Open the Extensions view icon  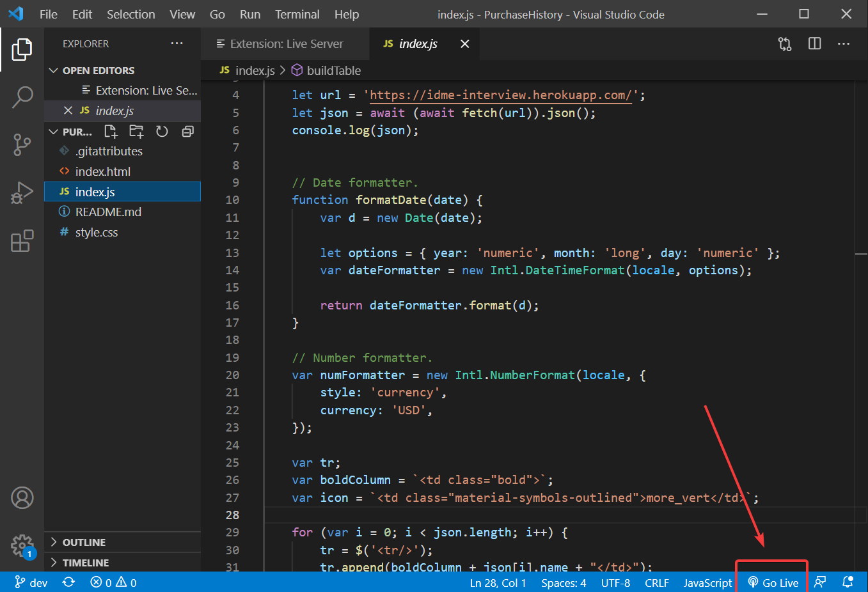(22, 241)
